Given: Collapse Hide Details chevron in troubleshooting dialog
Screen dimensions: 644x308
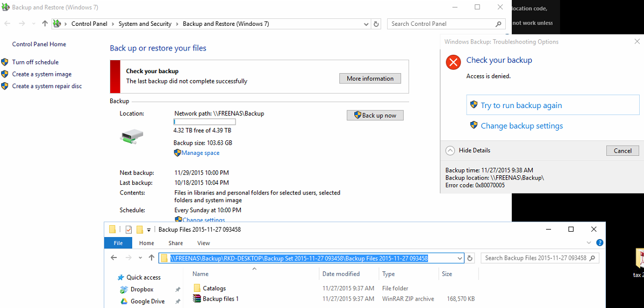Looking at the screenshot, I should tap(450, 151).
